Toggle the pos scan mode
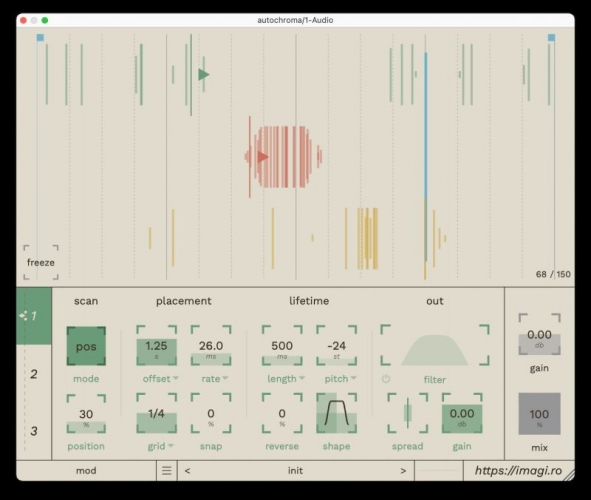The image size is (591, 500). coord(86,346)
